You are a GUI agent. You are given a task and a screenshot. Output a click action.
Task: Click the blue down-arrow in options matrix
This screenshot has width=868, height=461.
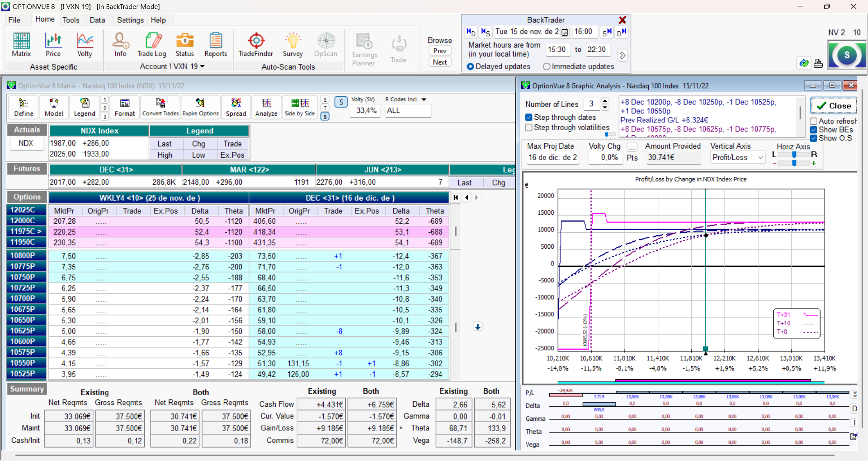477,327
